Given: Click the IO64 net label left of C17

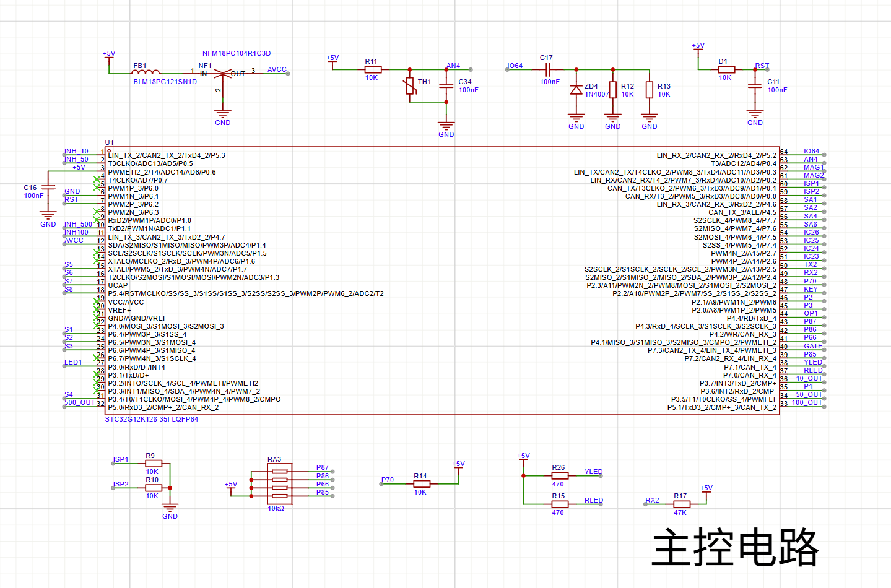Looking at the screenshot, I should pos(515,66).
